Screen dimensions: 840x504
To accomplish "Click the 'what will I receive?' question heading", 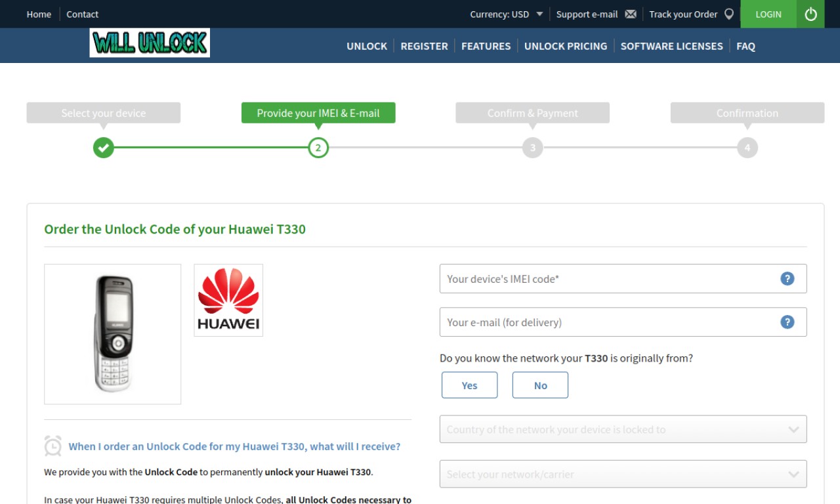I will [234, 446].
